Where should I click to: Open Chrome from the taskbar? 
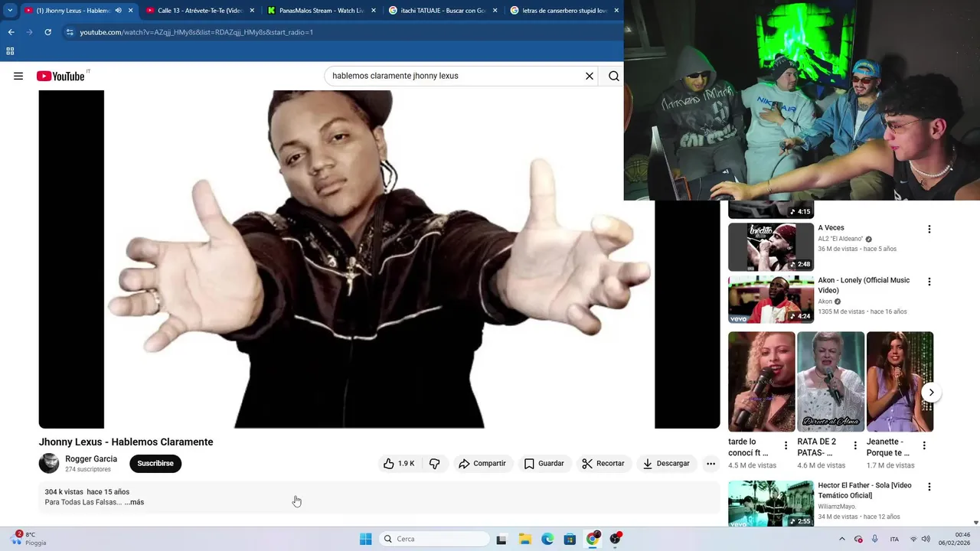point(593,539)
